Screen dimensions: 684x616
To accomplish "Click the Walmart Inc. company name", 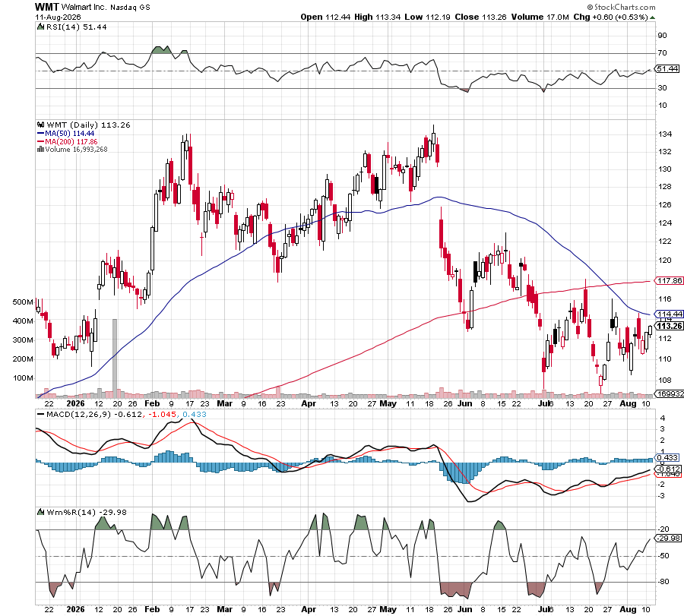I will coord(84,8).
